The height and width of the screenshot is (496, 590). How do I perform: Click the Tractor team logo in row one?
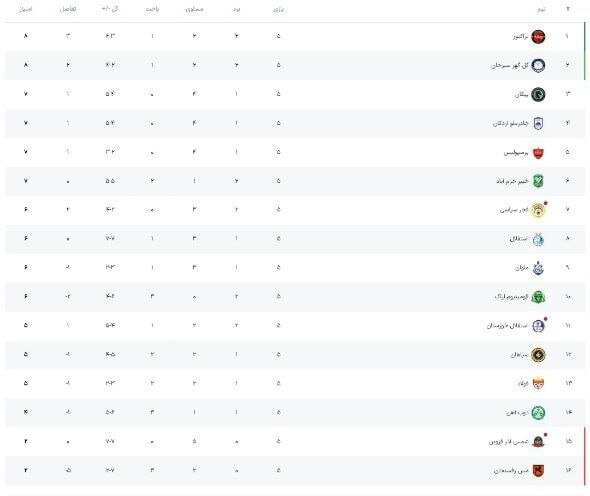click(x=538, y=37)
